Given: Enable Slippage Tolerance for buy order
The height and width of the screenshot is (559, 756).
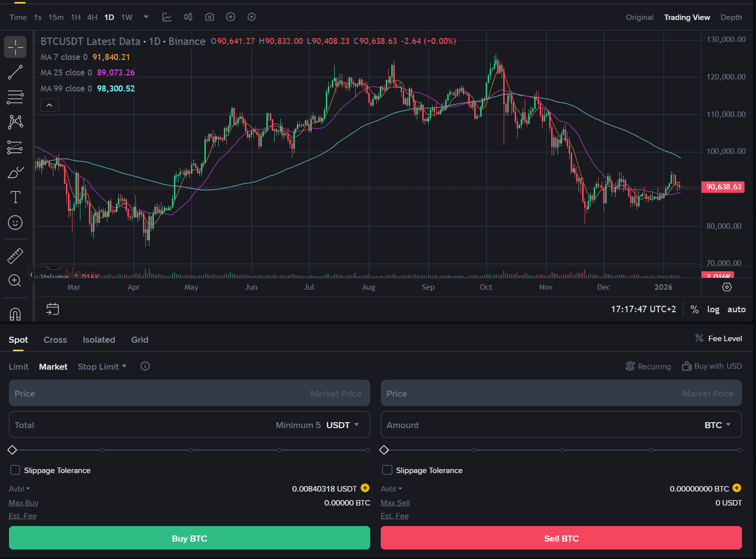Looking at the screenshot, I should [15, 470].
